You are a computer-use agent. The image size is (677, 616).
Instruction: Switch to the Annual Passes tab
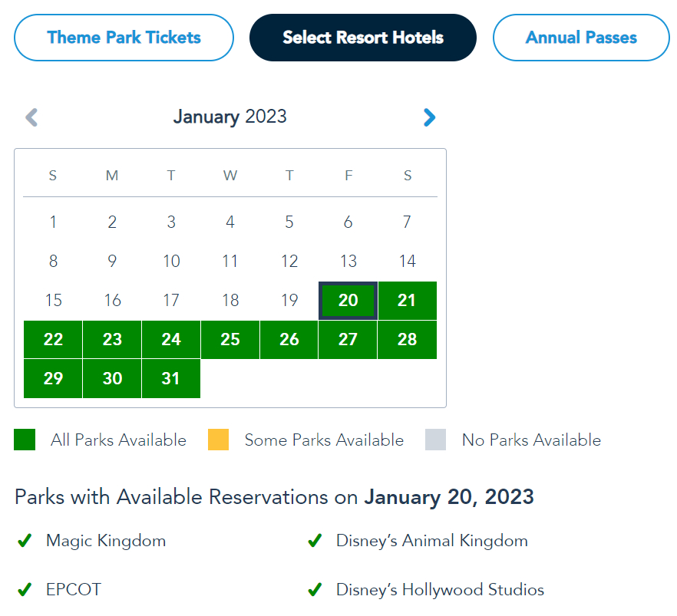click(x=581, y=38)
